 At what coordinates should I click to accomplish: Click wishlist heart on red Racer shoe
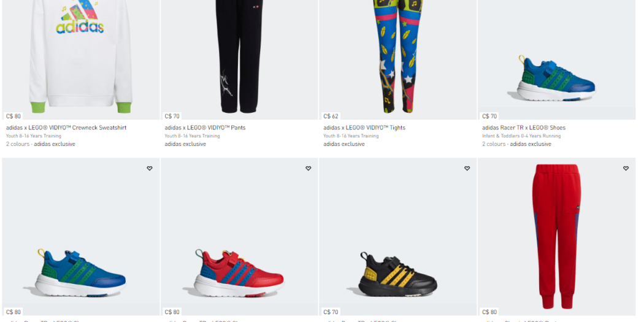[x=309, y=169]
